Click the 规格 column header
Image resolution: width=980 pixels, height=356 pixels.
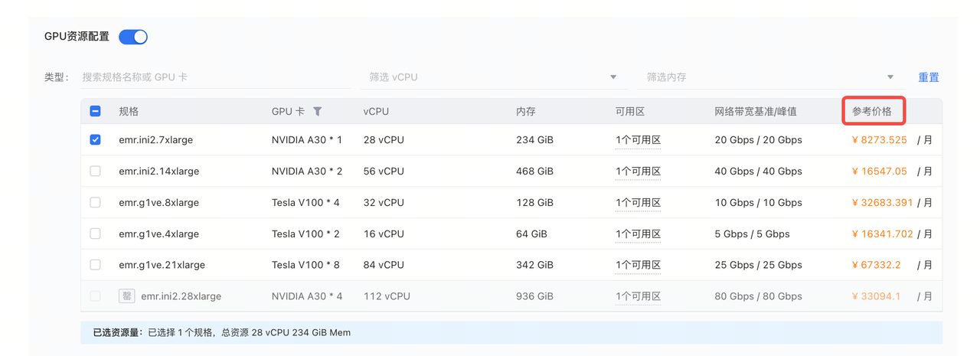pyautogui.click(x=129, y=111)
